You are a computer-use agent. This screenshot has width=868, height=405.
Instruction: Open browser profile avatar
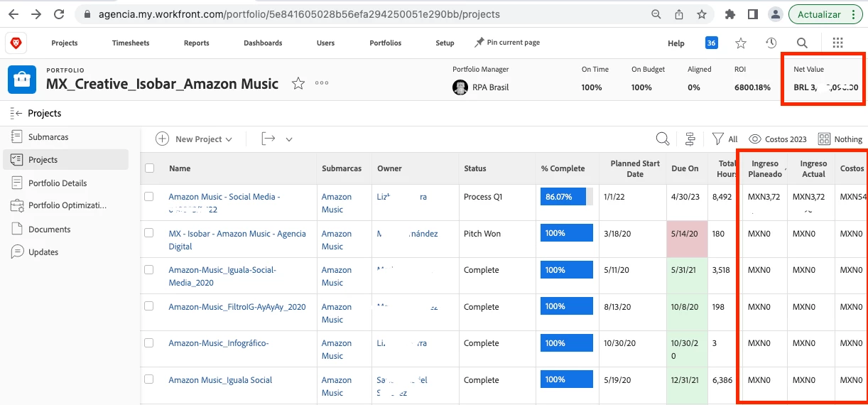(776, 14)
